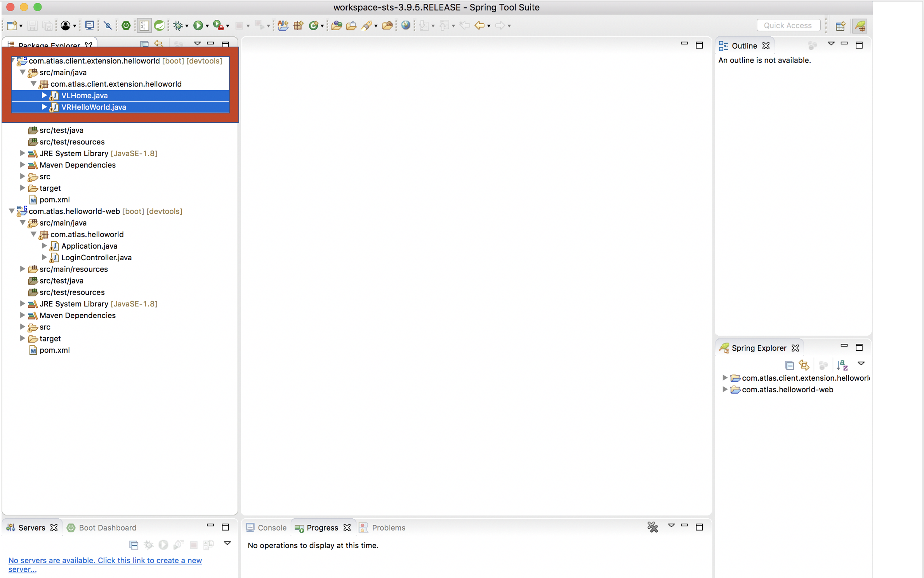The image size is (924, 578).
Task: Click the New Java Package icon
Action: 298,26
